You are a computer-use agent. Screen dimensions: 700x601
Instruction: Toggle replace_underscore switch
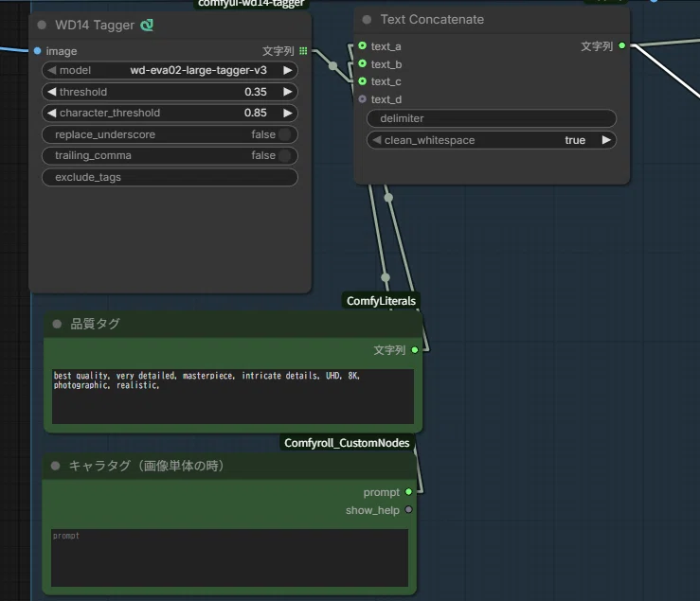click(x=284, y=134)
